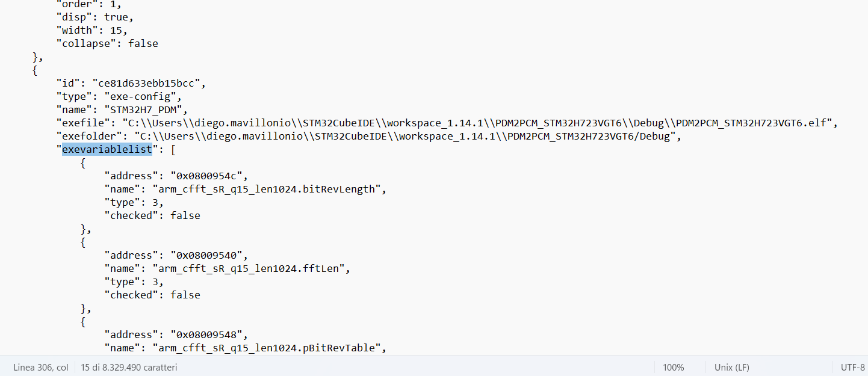Click the "exe-config" type value
The image size is (868, 376).
click(143, 96)
